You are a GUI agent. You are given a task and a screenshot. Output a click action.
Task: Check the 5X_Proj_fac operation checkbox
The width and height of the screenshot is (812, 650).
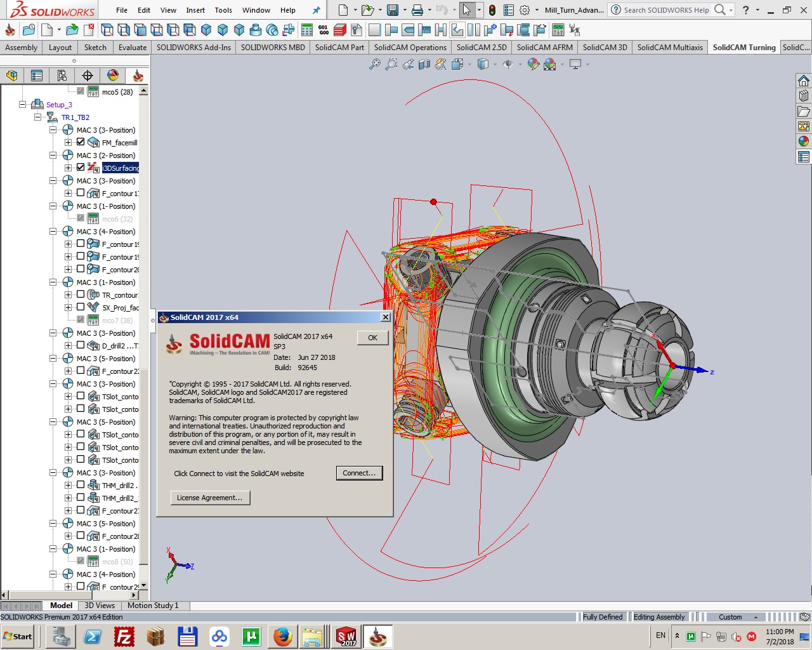coord(81,307)
